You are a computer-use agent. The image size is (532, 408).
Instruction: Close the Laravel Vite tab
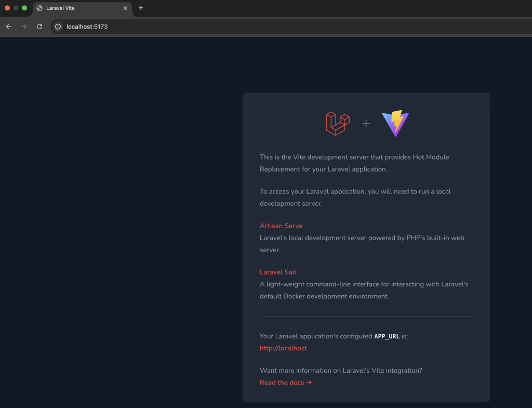(x=125, y=8)
